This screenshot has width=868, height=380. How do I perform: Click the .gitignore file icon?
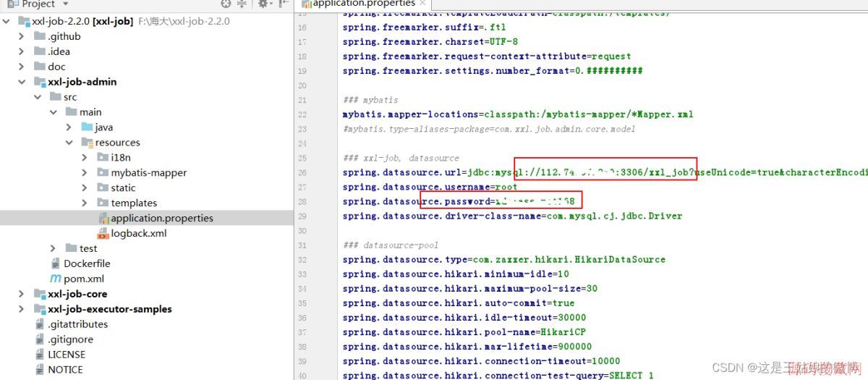click(x=40, y=339)
